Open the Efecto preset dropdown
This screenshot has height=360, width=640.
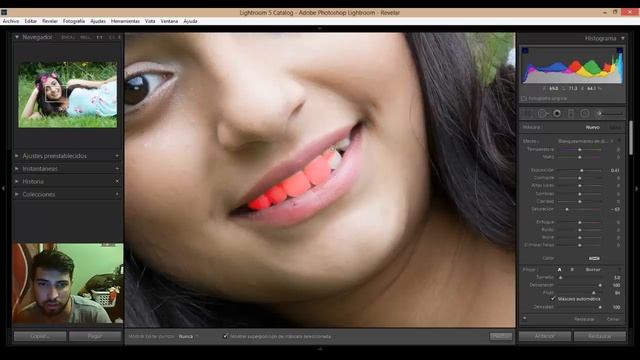(x=585, y=141)
